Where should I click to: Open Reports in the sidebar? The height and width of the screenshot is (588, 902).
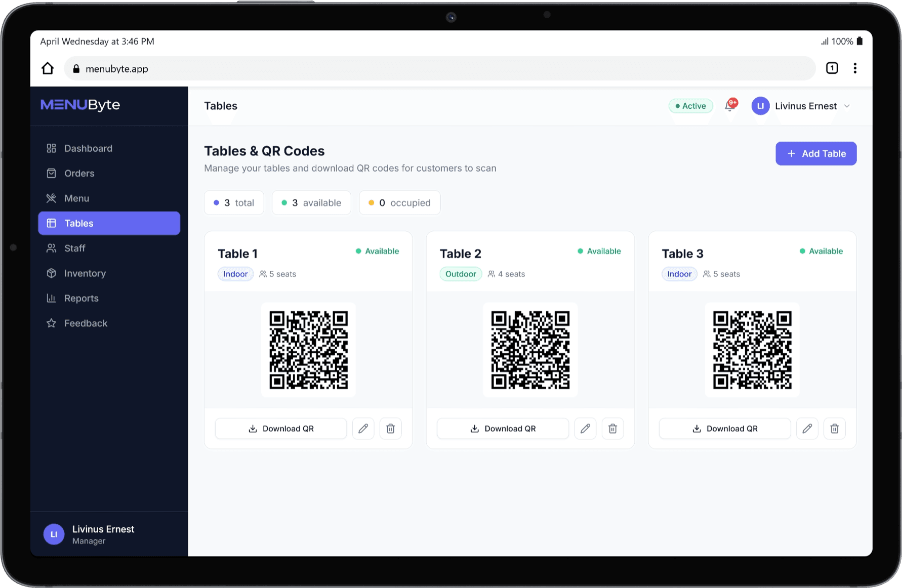(x=109, y=298)
